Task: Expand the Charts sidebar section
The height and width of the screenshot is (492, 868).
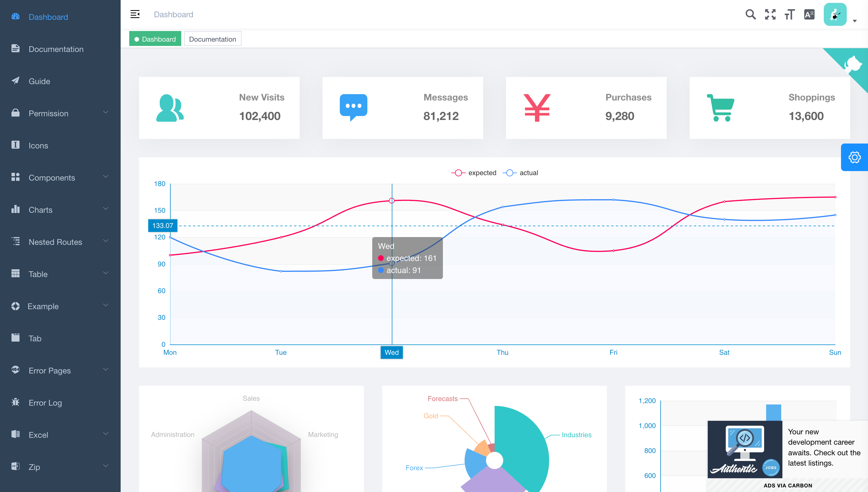Action: [x=60, y=209]
